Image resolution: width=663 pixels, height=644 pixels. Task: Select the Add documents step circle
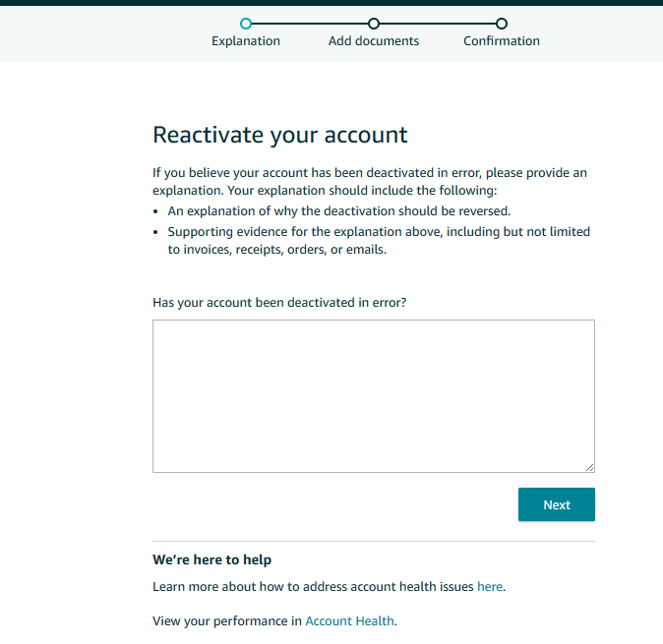(374, 24)
